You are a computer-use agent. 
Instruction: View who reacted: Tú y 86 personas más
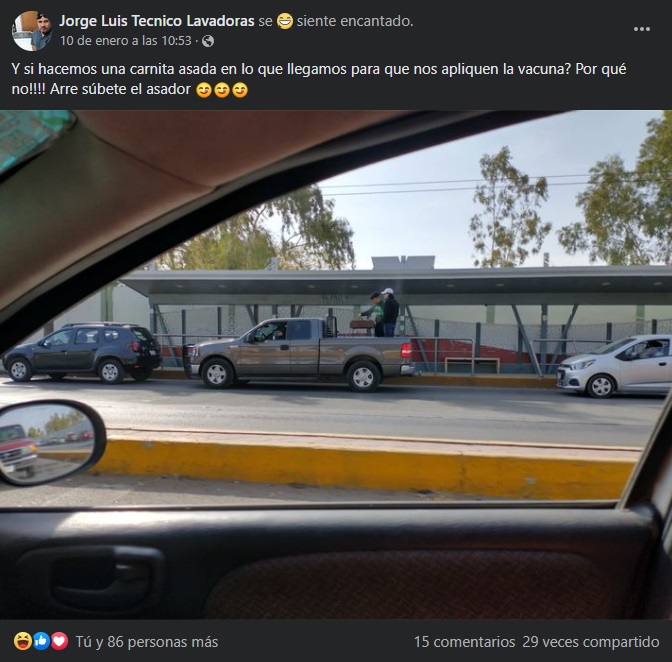coord(147,642)
